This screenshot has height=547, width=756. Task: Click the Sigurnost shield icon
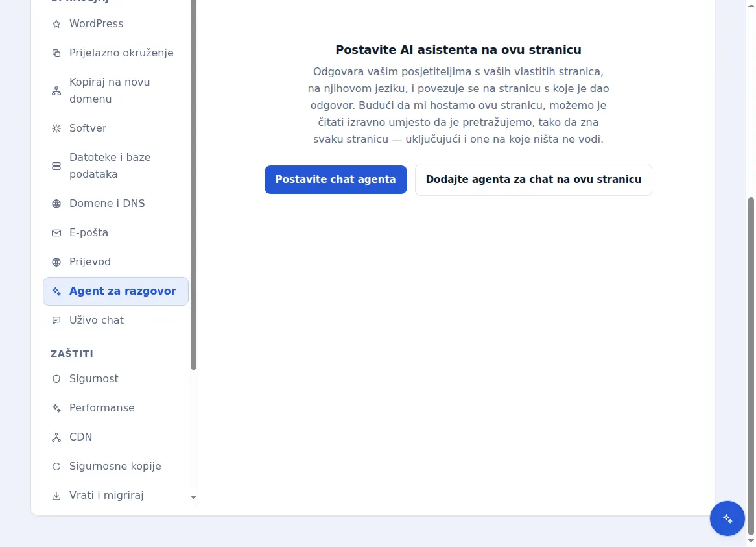pyautogui.click(x=56, y=379)
